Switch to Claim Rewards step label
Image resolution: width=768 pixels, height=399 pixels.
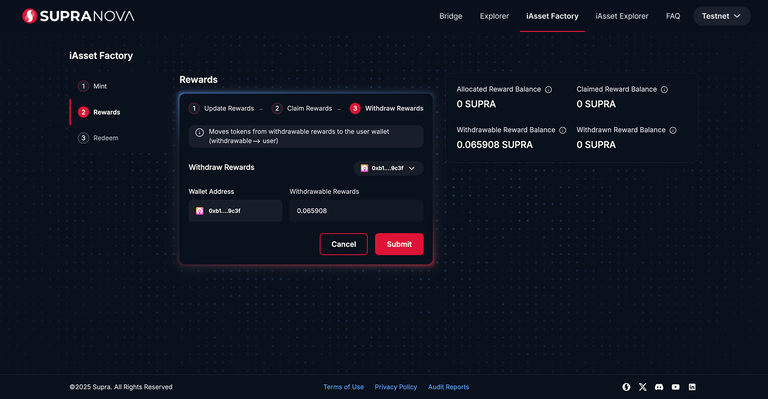309,109
